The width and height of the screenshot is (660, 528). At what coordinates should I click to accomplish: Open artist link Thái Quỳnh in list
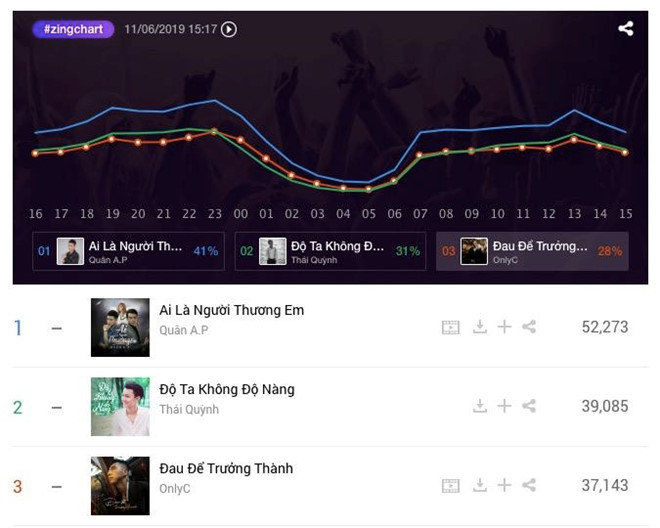point(189,409)
